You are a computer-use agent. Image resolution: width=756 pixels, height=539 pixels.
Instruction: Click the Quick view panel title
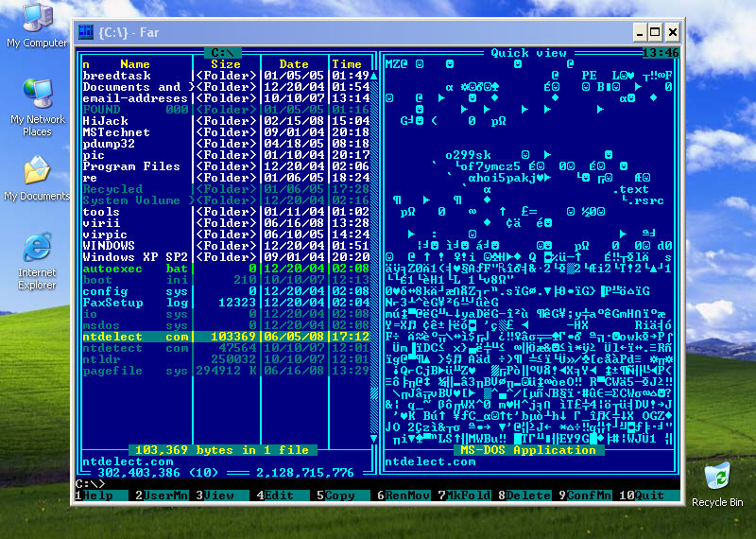(x=528, y=53)
